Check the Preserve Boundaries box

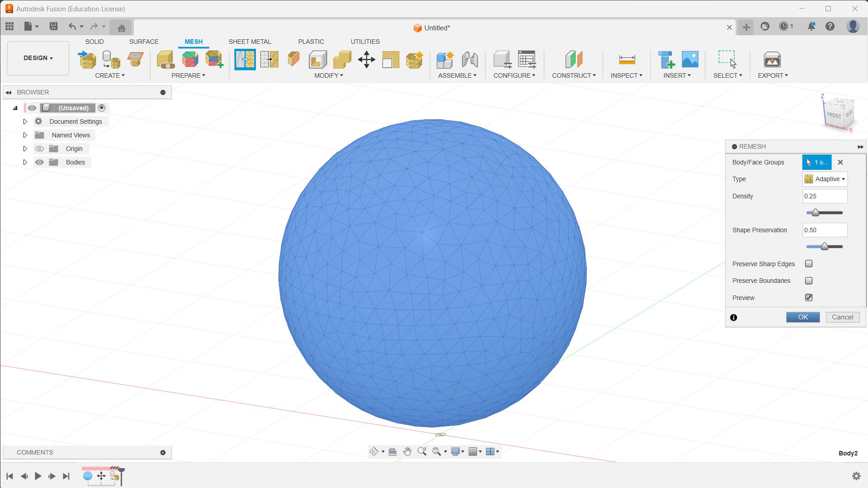[809, 281]
